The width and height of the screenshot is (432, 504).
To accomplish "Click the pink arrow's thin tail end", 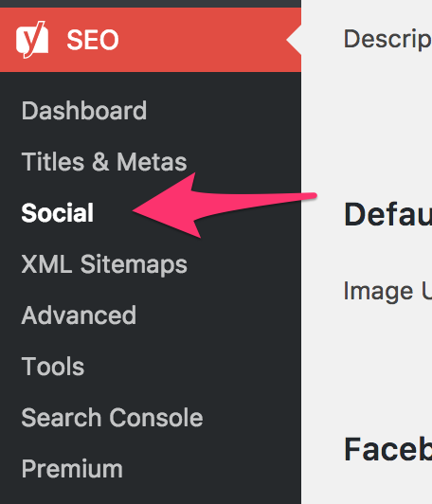I will click(310, 195).
